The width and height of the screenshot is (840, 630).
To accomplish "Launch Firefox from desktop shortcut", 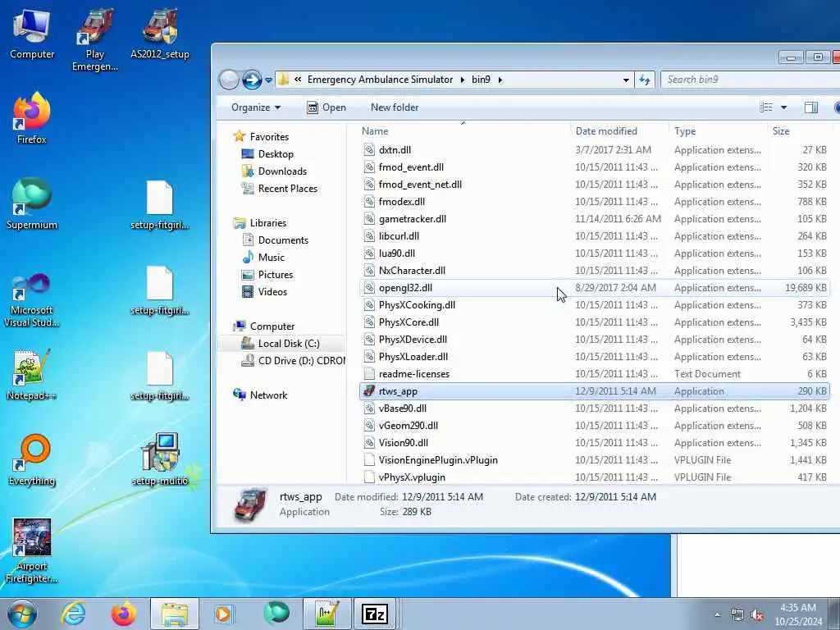I will tap(32, 118).
